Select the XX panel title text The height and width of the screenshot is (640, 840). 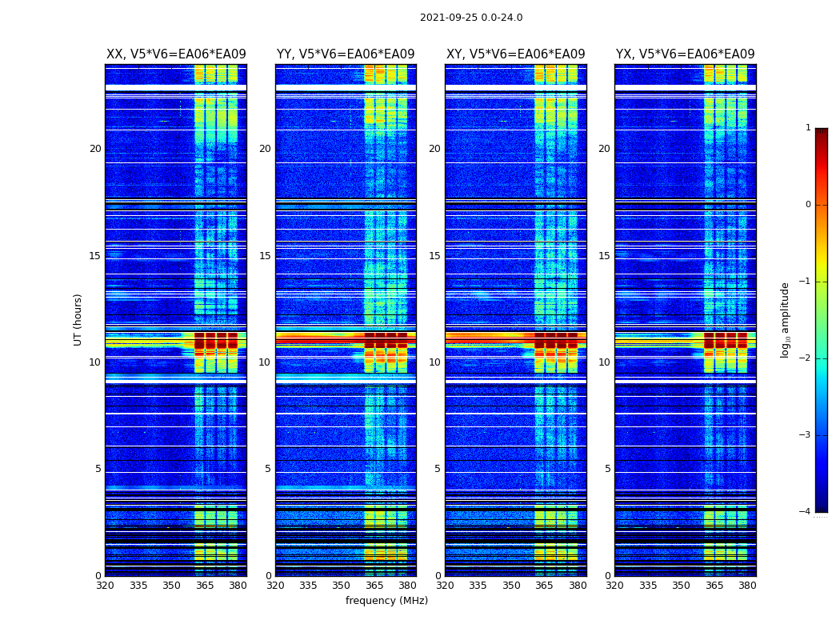176,54
